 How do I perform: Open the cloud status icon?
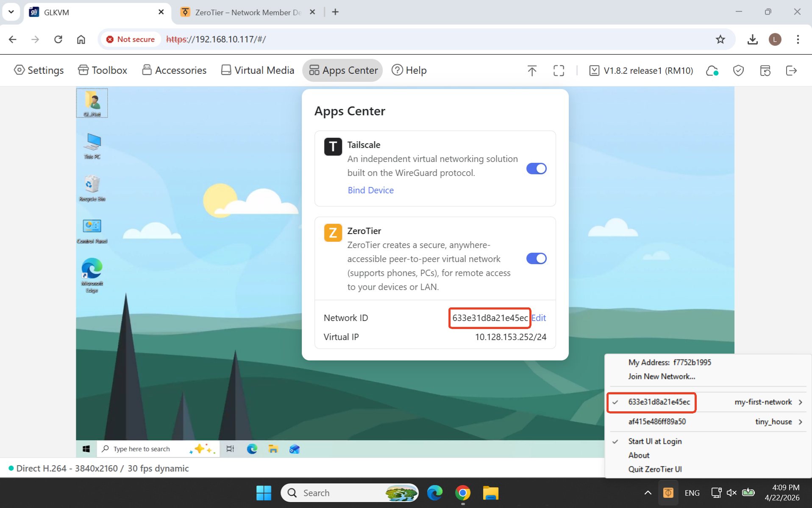(712, 70)
